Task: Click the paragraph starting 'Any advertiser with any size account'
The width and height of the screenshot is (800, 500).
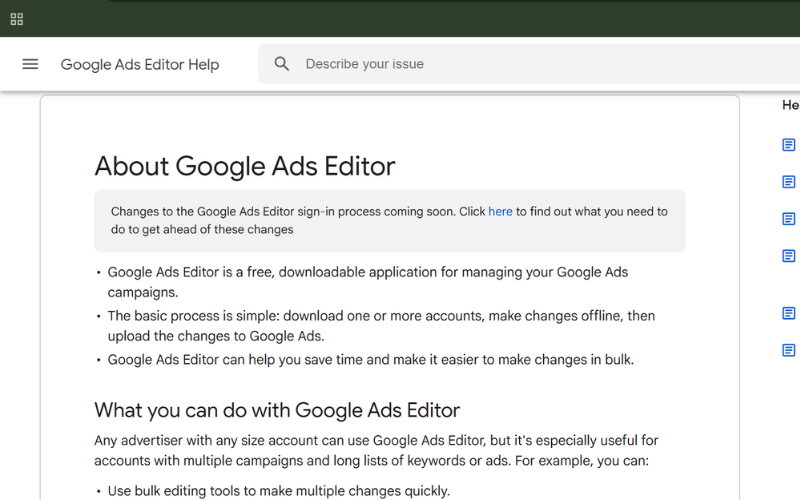Action: pos(377,451)
